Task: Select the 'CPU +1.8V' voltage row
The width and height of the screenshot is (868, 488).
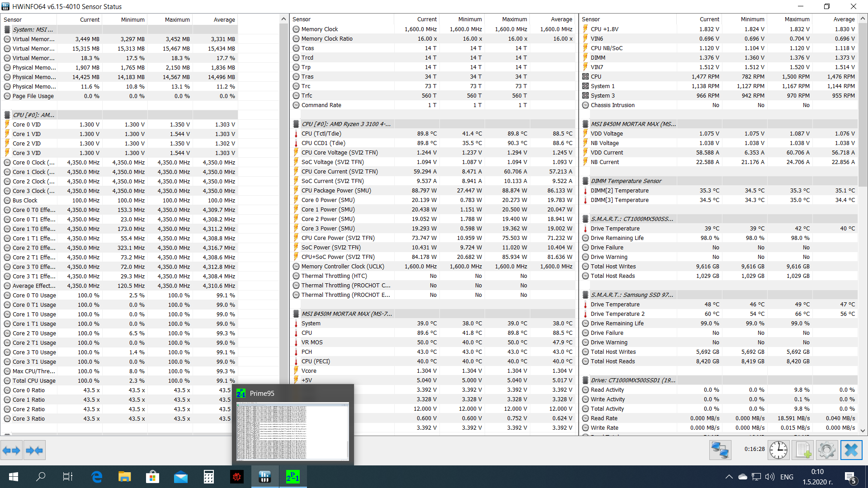Action: (x=718, y=29)
